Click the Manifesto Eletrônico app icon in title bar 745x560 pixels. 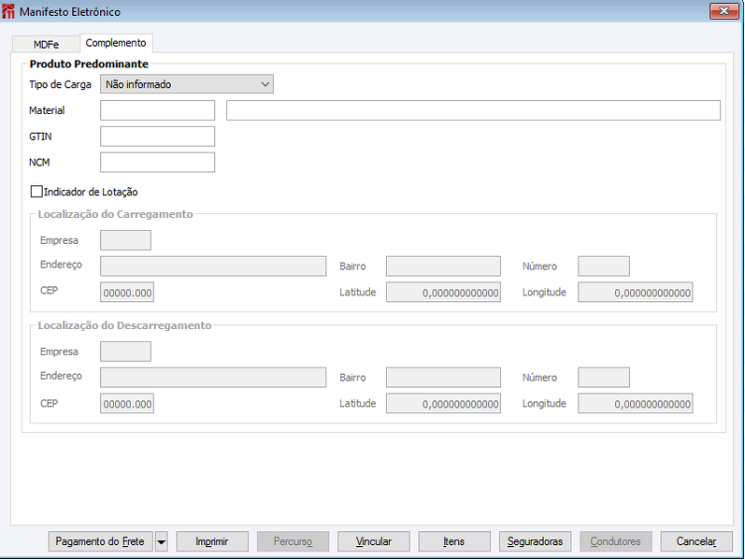point(8,11)
